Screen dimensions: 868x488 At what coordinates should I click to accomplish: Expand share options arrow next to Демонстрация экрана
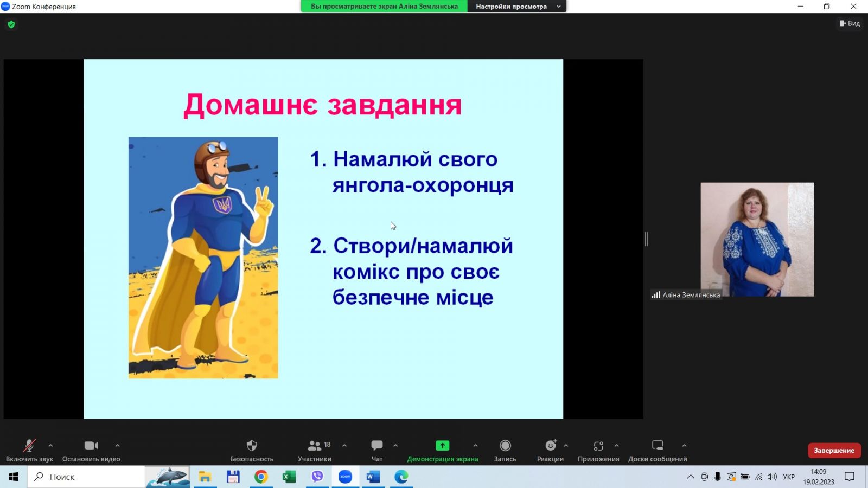pos(476,446)
